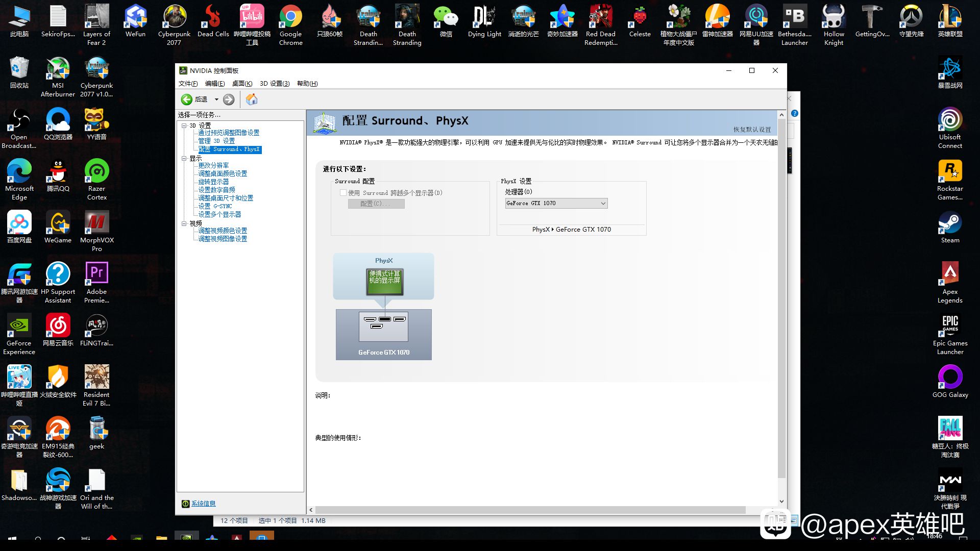Select 调整视频图像设置 task
Screen dimensions: 980x551
[223, 239]
